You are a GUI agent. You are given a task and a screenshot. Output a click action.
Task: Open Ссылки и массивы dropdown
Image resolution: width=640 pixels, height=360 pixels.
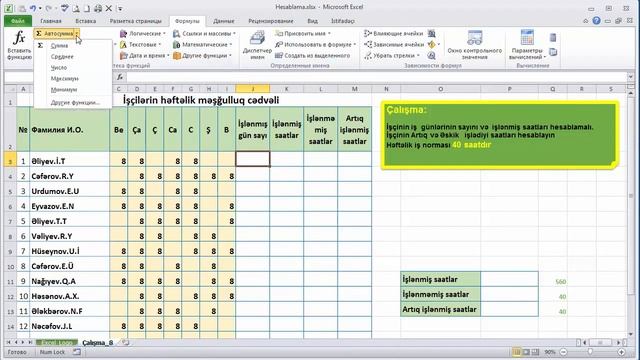[204, 33]
